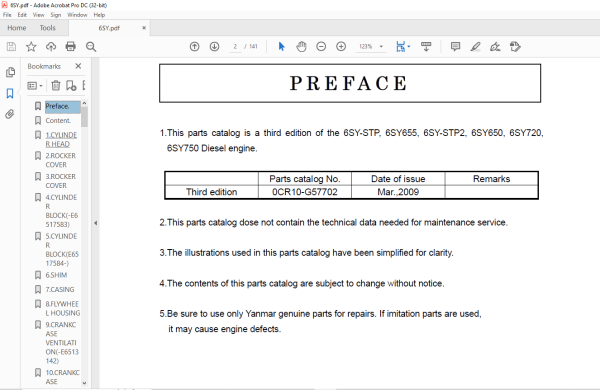Jump to 3.ROCKER COVER bookmark
This screenshot has height=390, width=600.
pos(60,181)
